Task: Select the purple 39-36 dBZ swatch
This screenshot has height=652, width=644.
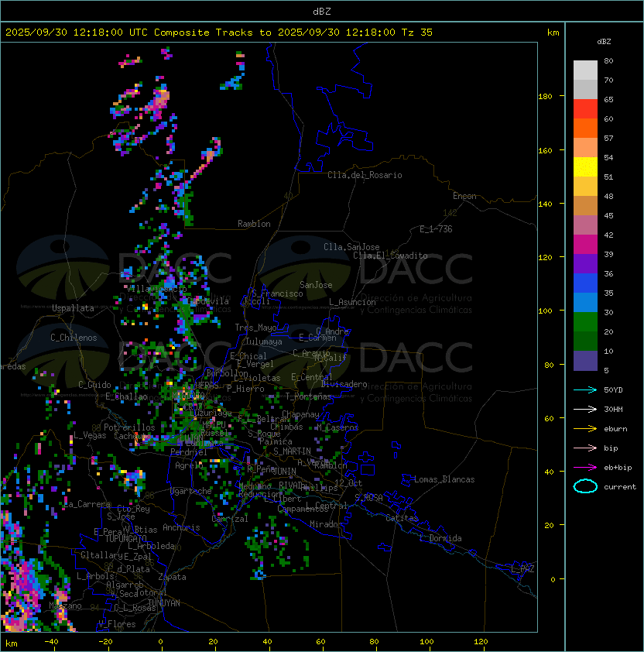Action: (x=585, y=263)
